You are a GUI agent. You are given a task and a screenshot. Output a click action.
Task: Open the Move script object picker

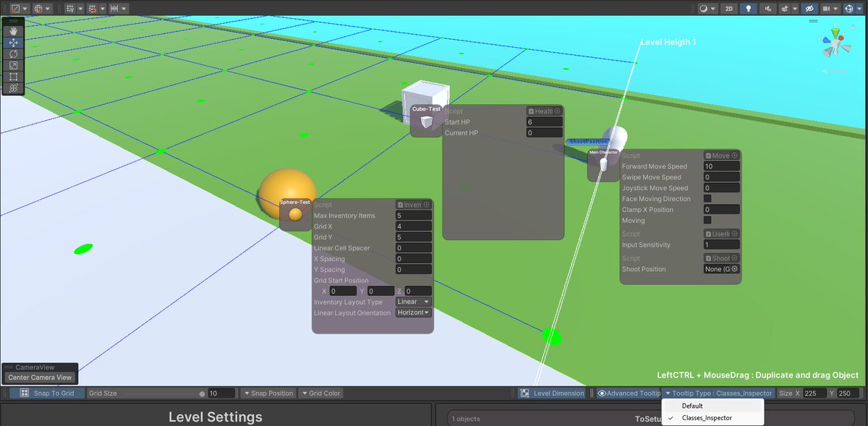734,156
